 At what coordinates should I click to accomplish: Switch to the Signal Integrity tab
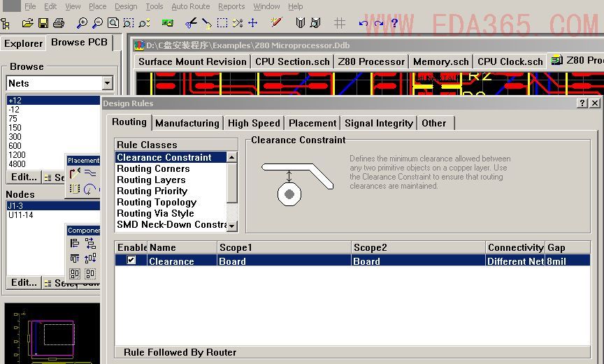(x=379, y=123)
